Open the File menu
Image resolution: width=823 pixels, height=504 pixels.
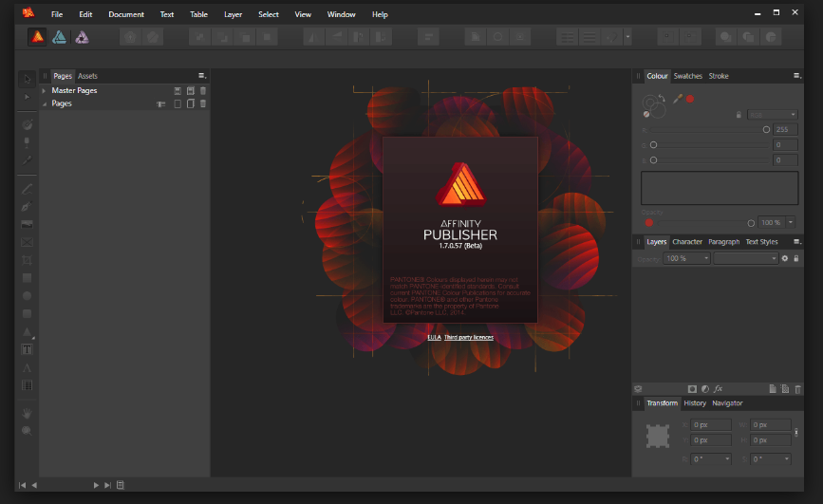(x=57, y=14)
